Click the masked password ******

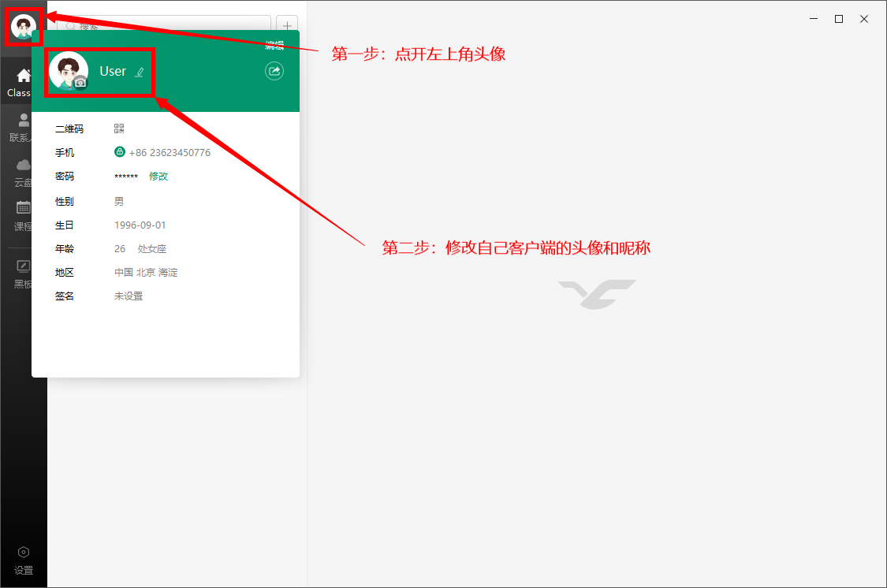click(x=126, y=177)
